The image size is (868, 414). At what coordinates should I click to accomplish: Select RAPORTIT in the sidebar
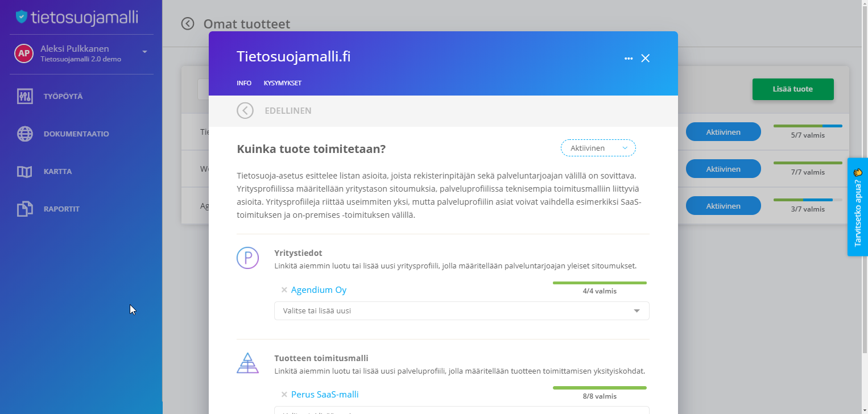61,209
